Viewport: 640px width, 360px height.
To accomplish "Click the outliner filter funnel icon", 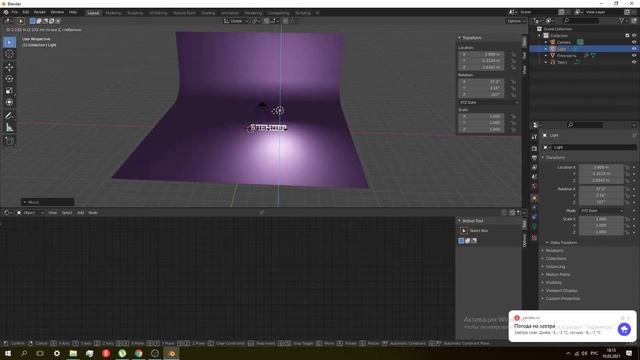I will [621, 20].
